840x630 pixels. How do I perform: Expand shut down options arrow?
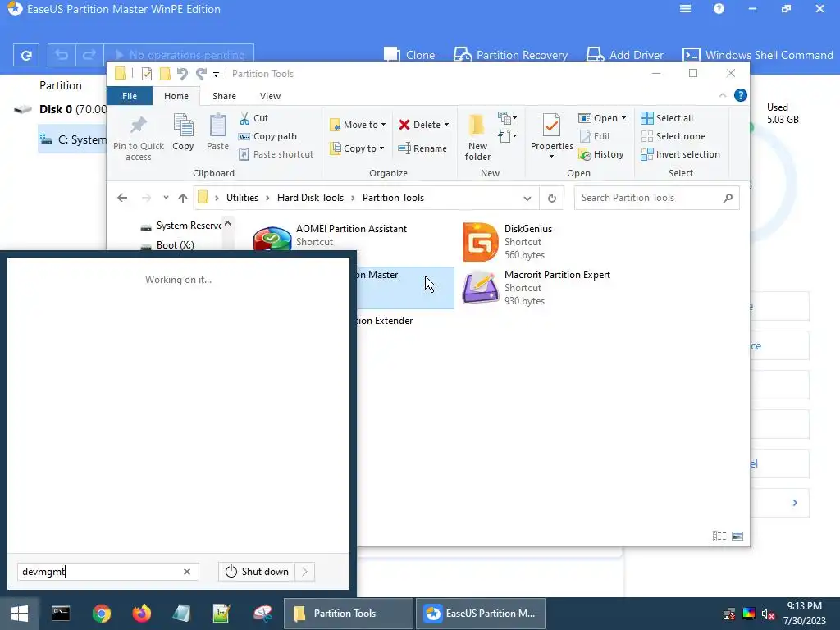(x=305, y=572)
